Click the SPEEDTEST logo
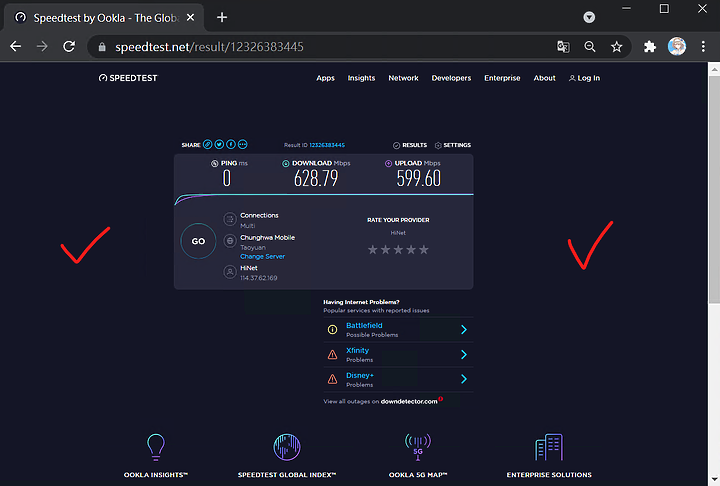 click(x=128, y=78)
